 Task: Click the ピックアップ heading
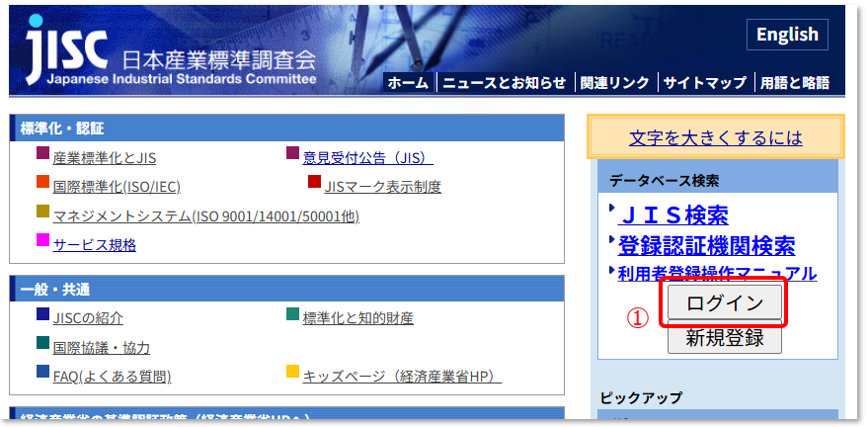point(641,397)
